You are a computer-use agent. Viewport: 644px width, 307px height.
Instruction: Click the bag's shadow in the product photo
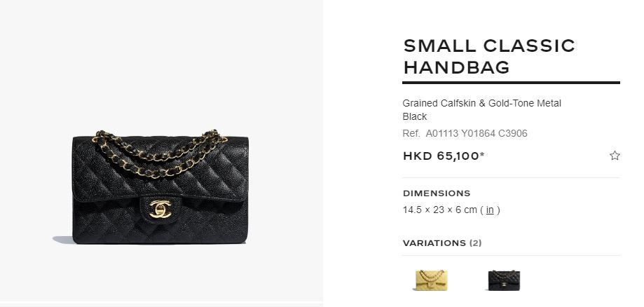(x=63, y=240)
